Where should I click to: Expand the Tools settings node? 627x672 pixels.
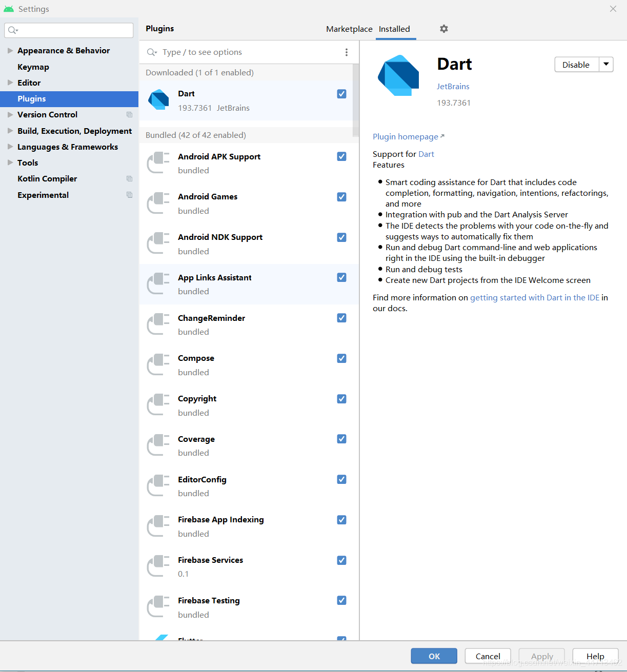10,162
